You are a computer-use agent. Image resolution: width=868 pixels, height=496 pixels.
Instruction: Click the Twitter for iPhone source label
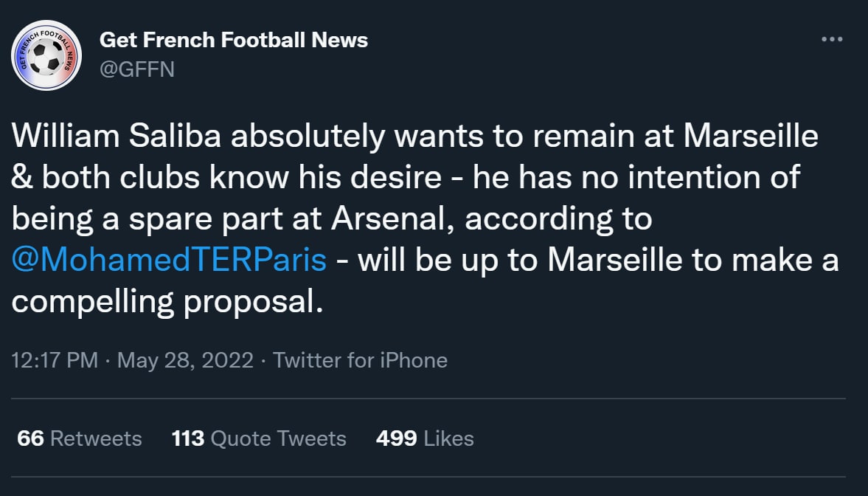pyautogui.click(x=360, y=360)
